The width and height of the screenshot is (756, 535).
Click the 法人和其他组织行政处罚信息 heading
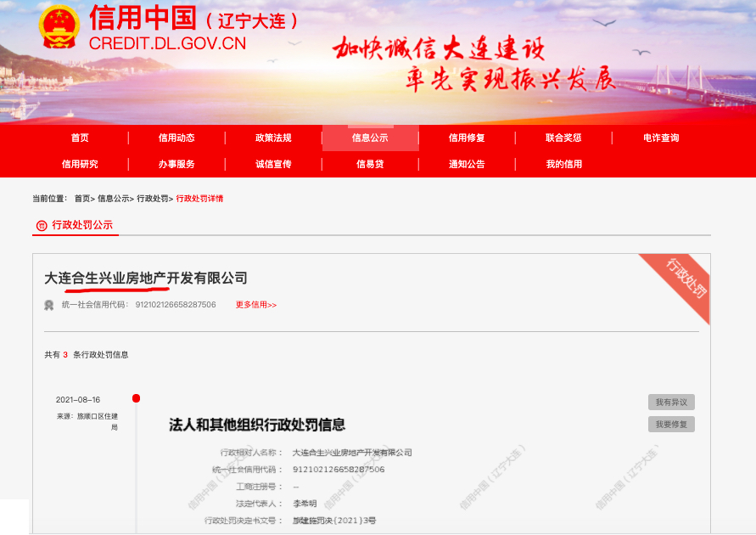click(257, 425)
